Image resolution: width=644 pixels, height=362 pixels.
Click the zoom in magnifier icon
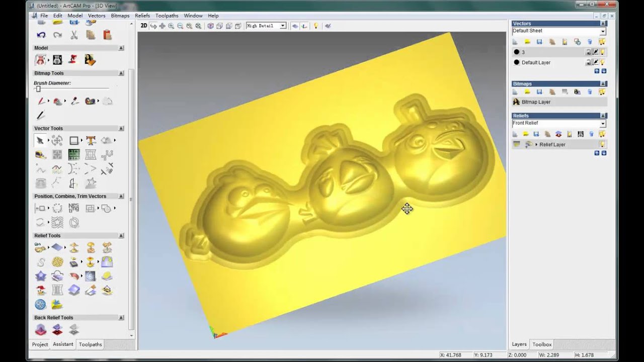[x=171, y=26]
